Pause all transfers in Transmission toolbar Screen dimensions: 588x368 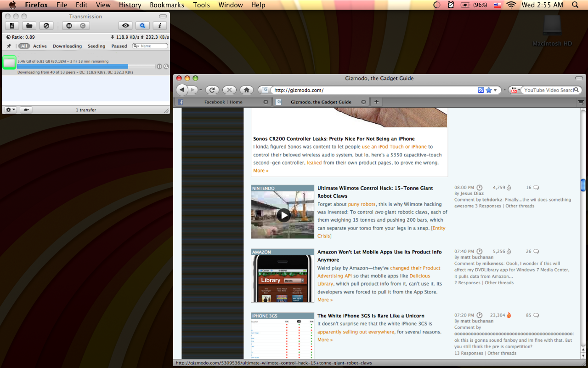point(69,26)
